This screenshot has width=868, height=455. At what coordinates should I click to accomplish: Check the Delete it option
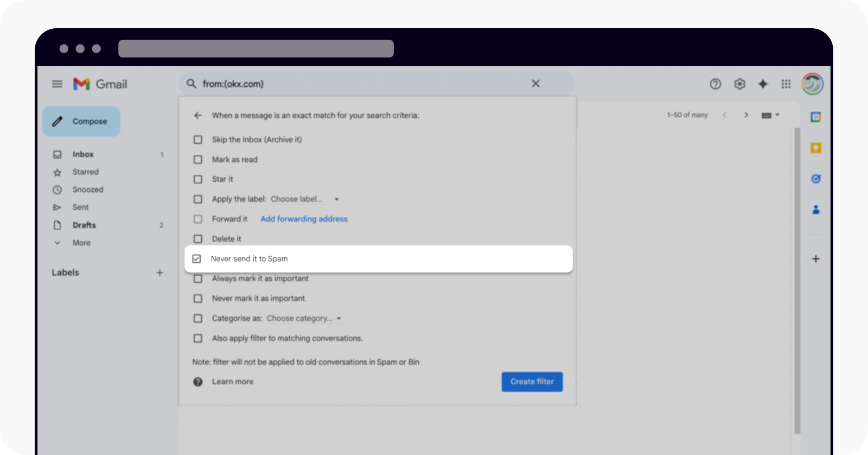tap(198, 239)
